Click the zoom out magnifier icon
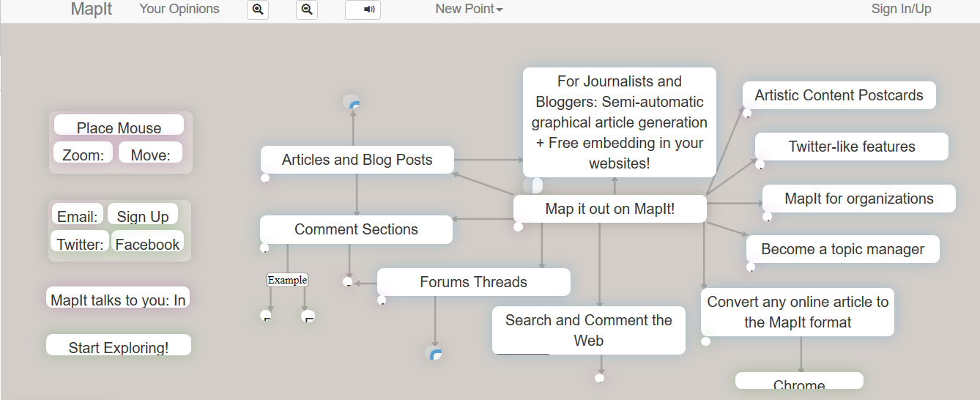Viewport: 980px width, 400px height. [x=307, y=10]
